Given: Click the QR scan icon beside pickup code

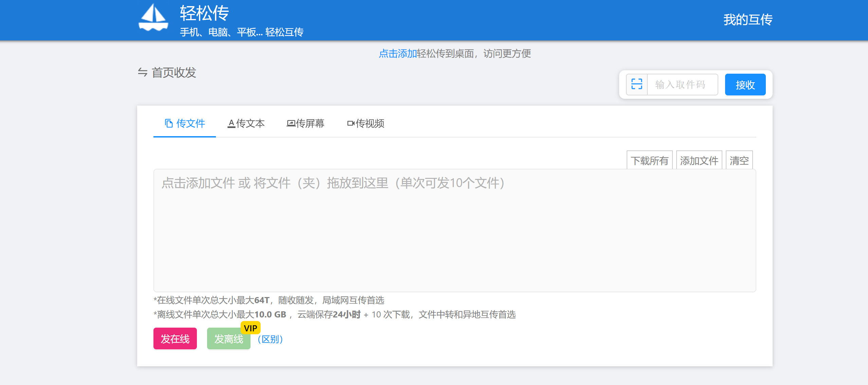Looking at the screenshot, I should 636,84.
